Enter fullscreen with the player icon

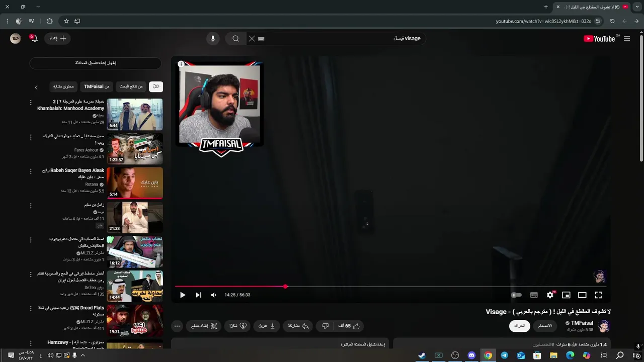tap(598, 295)
